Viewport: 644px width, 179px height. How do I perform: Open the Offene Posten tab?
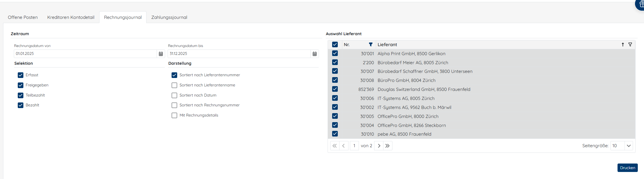[23, 17]
